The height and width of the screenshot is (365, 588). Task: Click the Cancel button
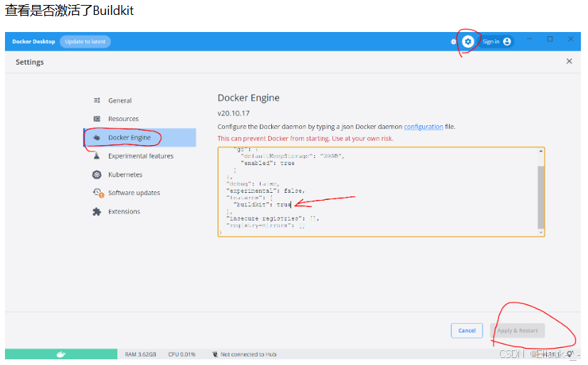point(467,331)
